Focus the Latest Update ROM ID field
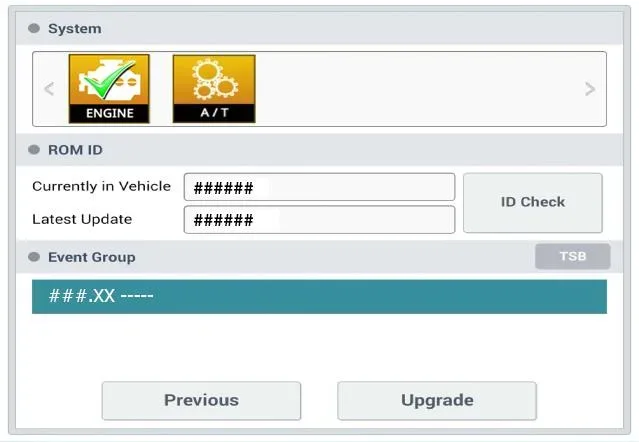The width and height of the screenshot is (639, 442). [x=320, y=220]
